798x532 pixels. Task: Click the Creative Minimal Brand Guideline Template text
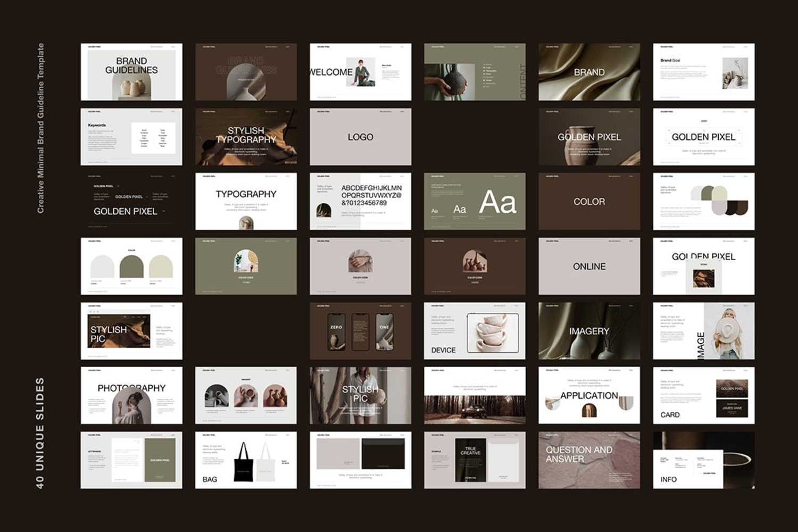pyautogui.click(x=40, y=128)
